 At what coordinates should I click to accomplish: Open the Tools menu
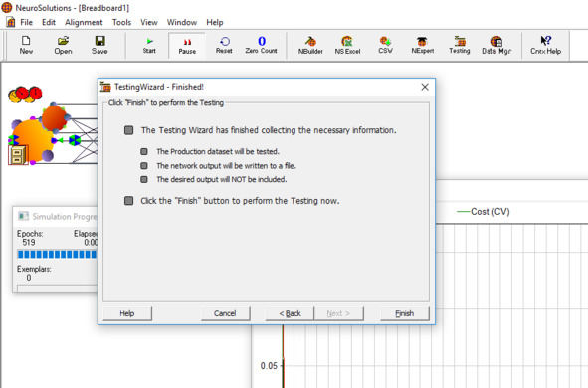121,22
